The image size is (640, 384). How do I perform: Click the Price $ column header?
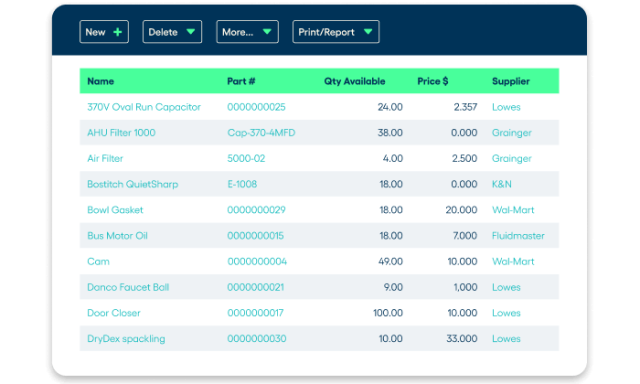tap(433, 81)
